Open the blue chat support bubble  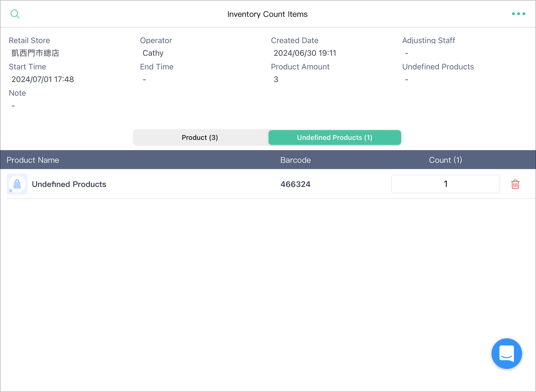point(507,354)
